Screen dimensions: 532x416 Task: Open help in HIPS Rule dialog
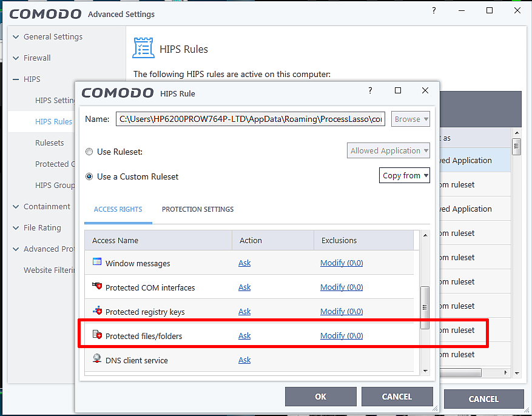pyautogui.click(x=370, y=90)
